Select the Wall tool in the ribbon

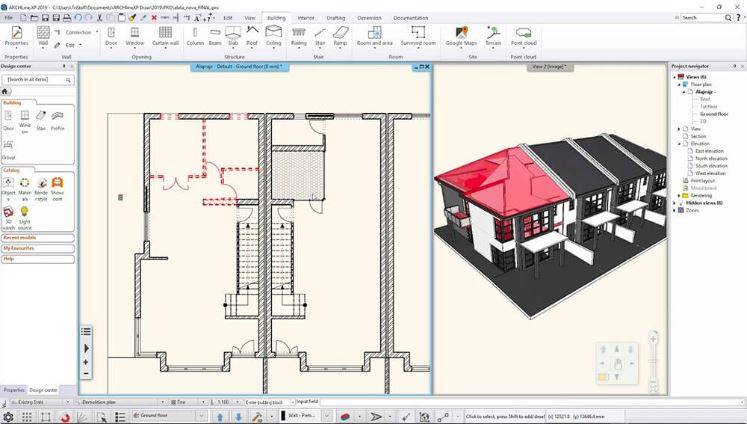(43, 36)
